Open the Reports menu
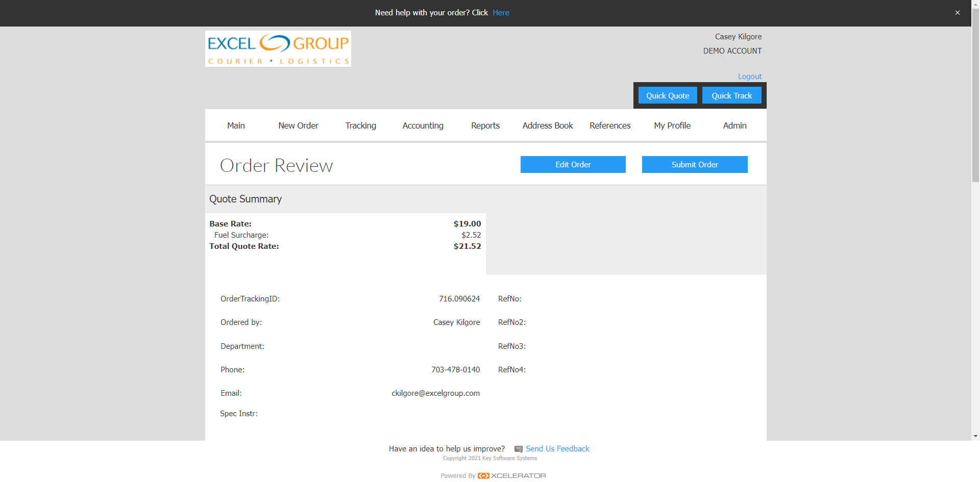Image resolution: width=980 pixels, height=482 pixels. coord(485,125)
